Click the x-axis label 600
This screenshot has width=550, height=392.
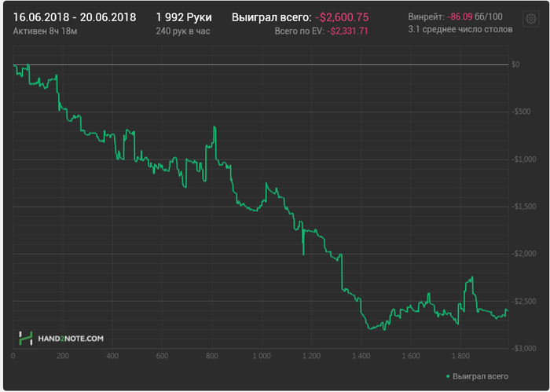(x=162, y=356)
